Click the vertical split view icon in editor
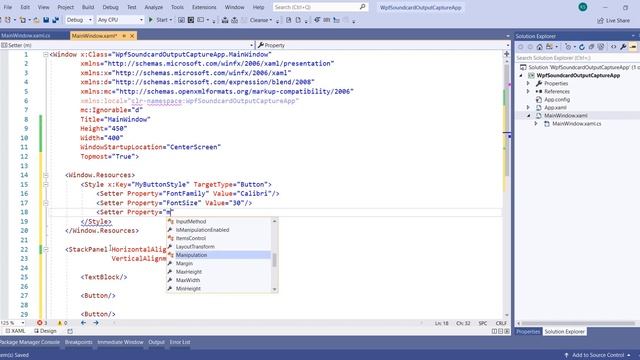Image resolution: width=640 pixels, height=360 pixels. tap(494, 331)
